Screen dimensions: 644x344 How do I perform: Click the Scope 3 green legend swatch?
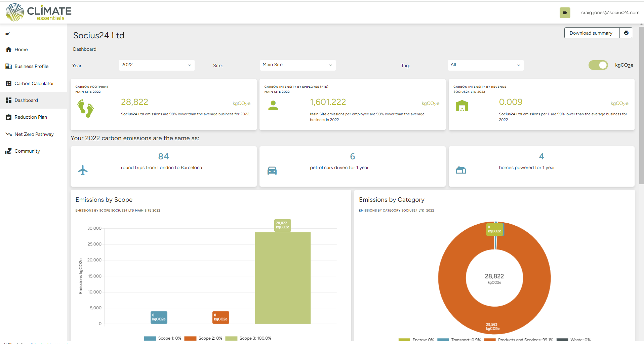pyautogui.click(x=231, y=338)
